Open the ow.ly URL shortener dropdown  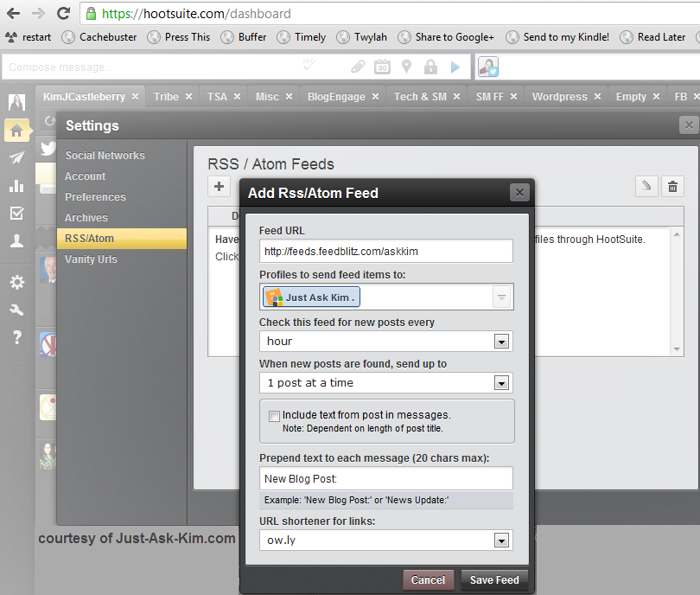click(x=385, y=540)
